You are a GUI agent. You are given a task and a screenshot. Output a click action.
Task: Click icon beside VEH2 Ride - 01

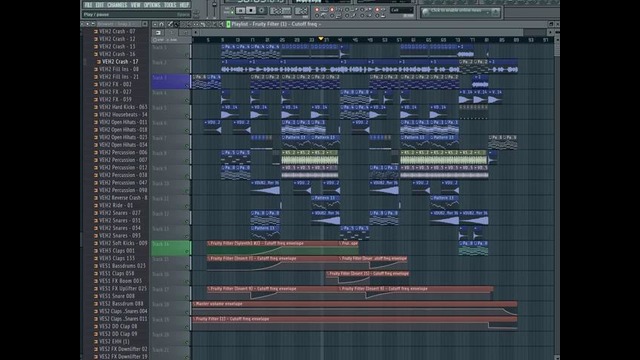[x=96, y=205]
